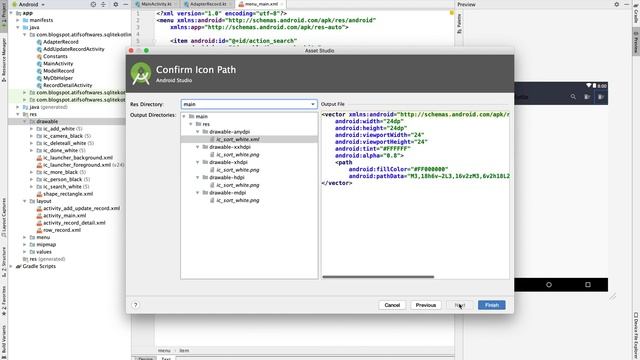Open row_record.xml layout file
This screenshot has width=640, height=360.
click(x=62, y=230)
